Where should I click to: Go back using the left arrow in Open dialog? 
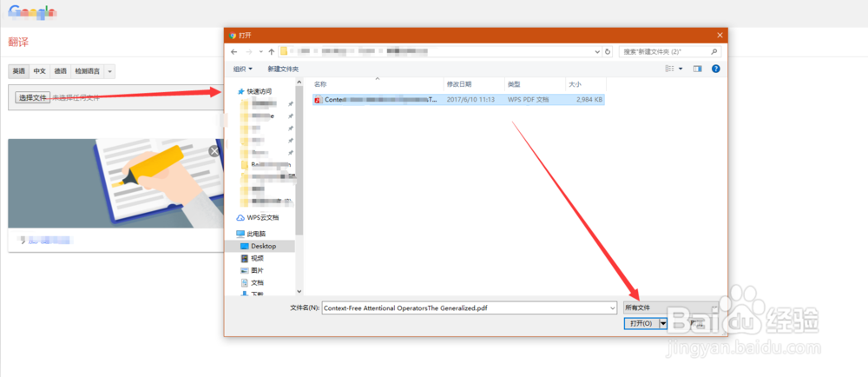[234, 51]
